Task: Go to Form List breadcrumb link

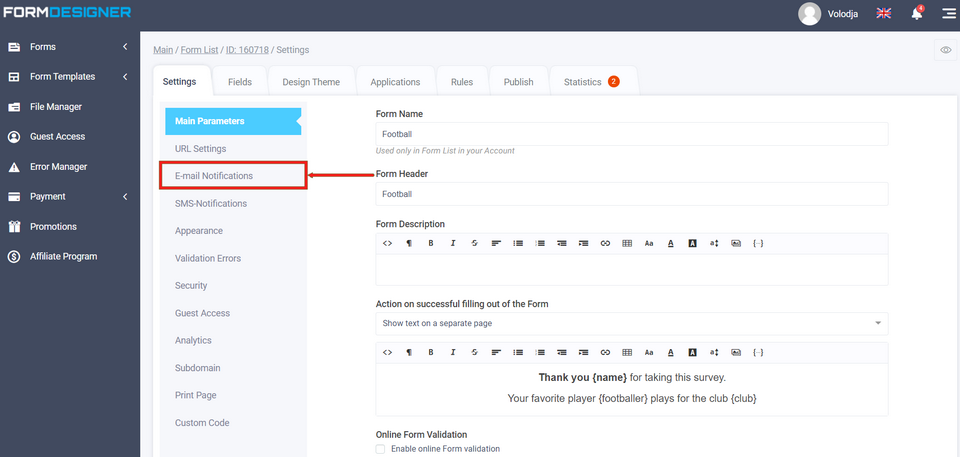Action: pyautogui.click(x=200, y=49)
